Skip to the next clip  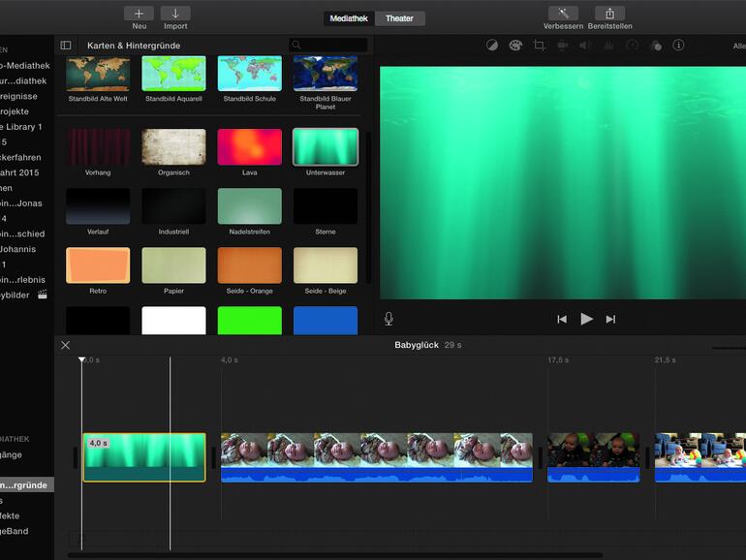click(610, 319)
